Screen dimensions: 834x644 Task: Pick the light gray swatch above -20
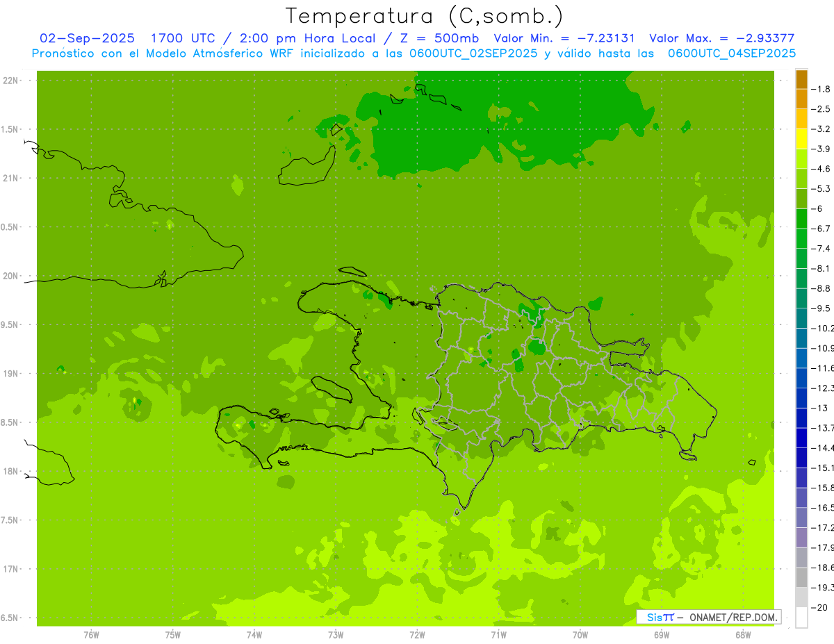[x=801, y=597]
